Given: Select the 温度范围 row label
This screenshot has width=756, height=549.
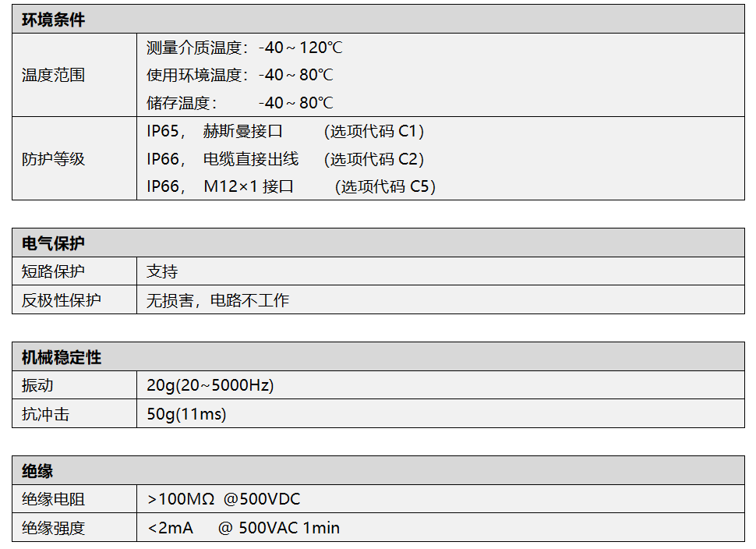Looking at the screenshot, I should [x=53, y=76].
